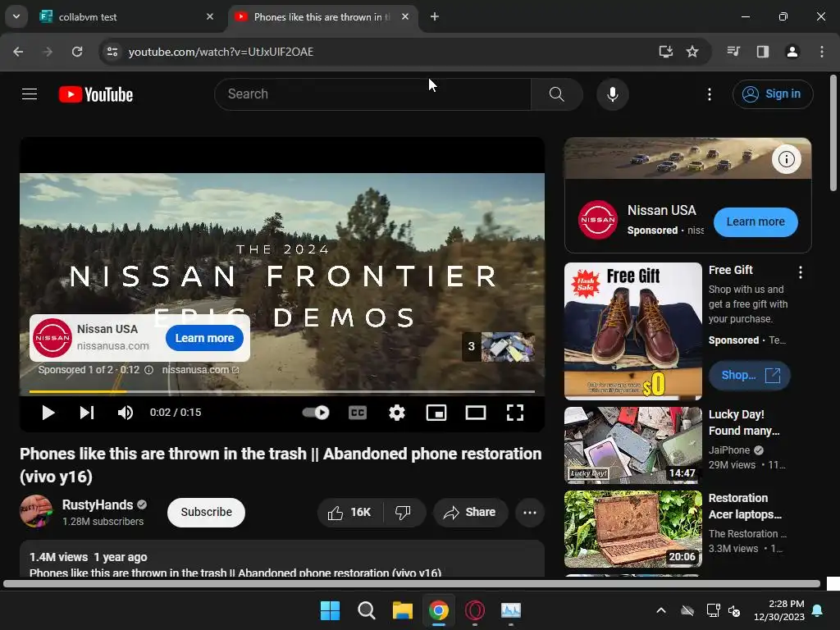Close the YouTube browser tab
840x630 pixels.
tap(405, 16)
